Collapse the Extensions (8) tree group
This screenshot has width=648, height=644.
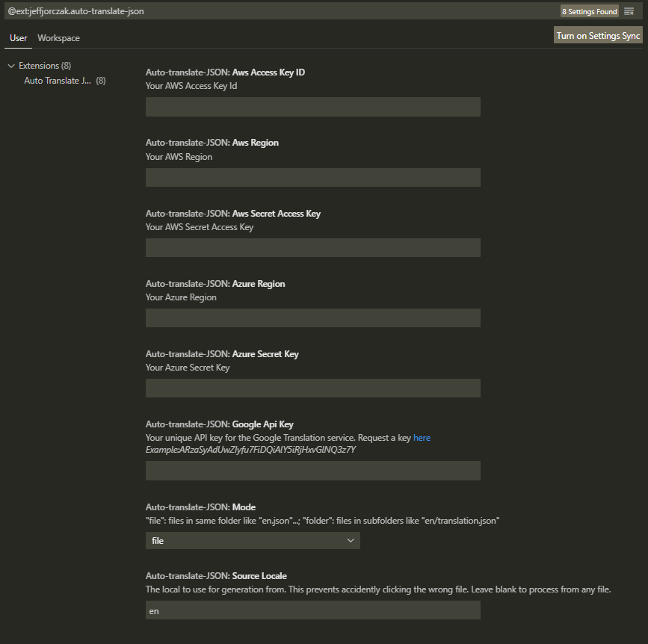pyautogui.click(x=11, y=66)
